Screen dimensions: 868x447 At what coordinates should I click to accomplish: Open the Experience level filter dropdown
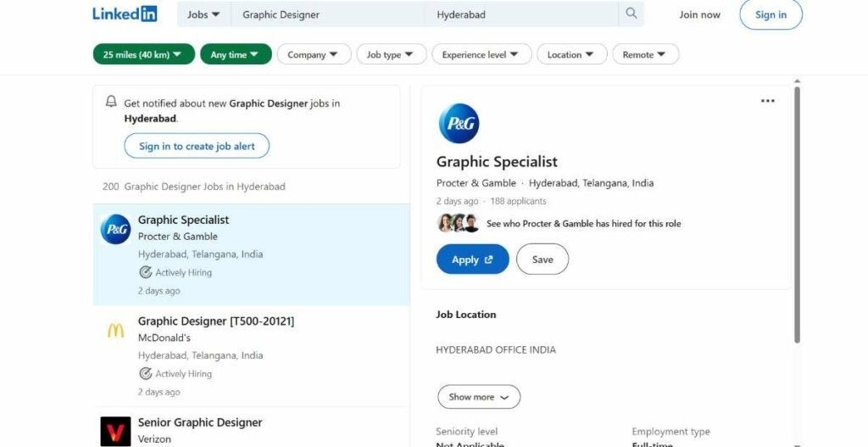click(x=481, y=54)
